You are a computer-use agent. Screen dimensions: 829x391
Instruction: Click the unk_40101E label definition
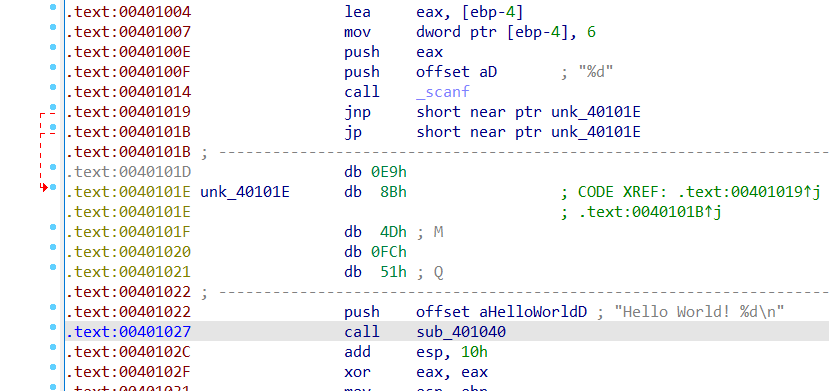[x=245, y=192]
